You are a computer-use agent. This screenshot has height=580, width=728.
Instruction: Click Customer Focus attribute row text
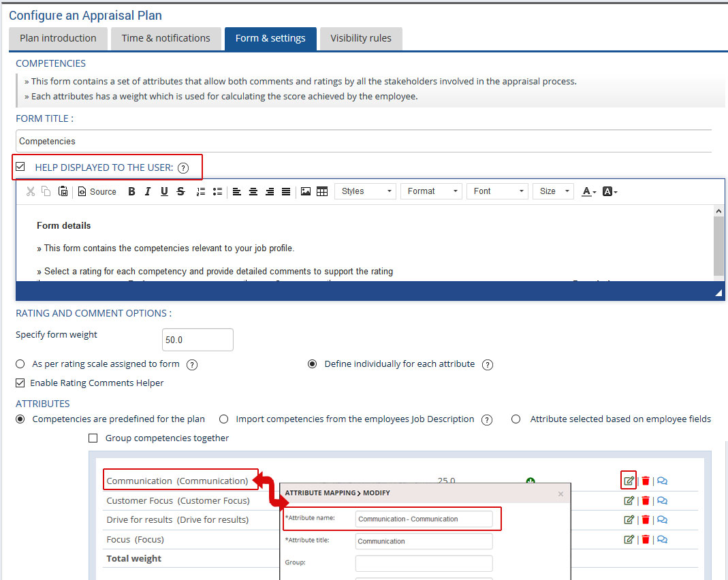(178, 500)
